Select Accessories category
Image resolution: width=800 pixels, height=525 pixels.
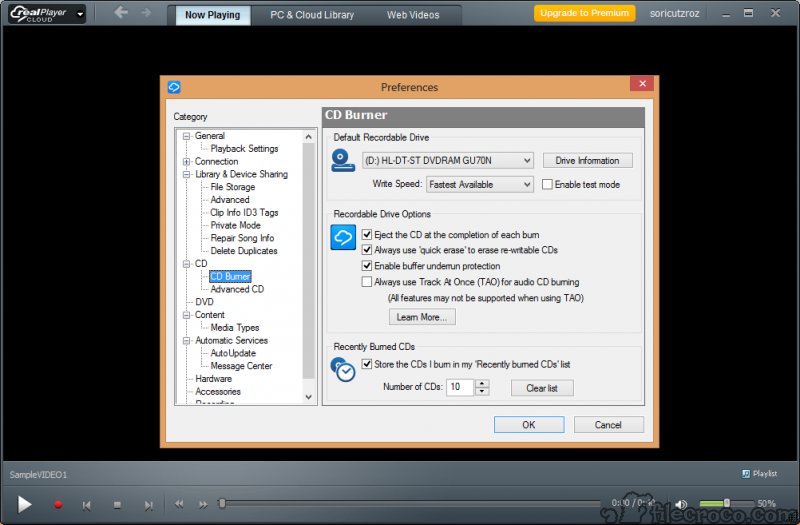[218, 391]
